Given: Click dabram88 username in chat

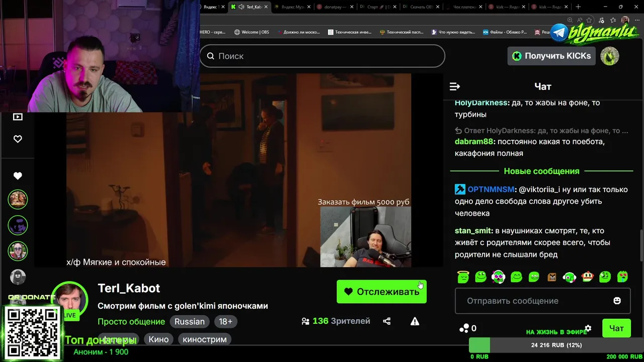Looking at the screenshot, I should click(474, 142).
